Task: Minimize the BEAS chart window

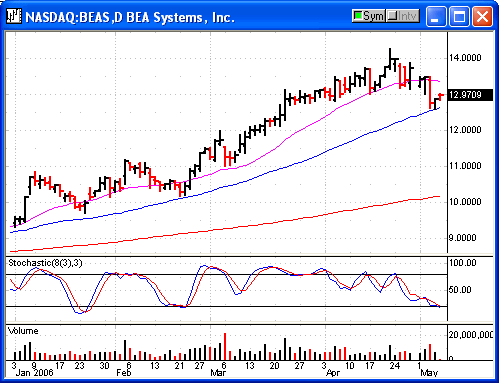Action: click(x=436, y=16)
